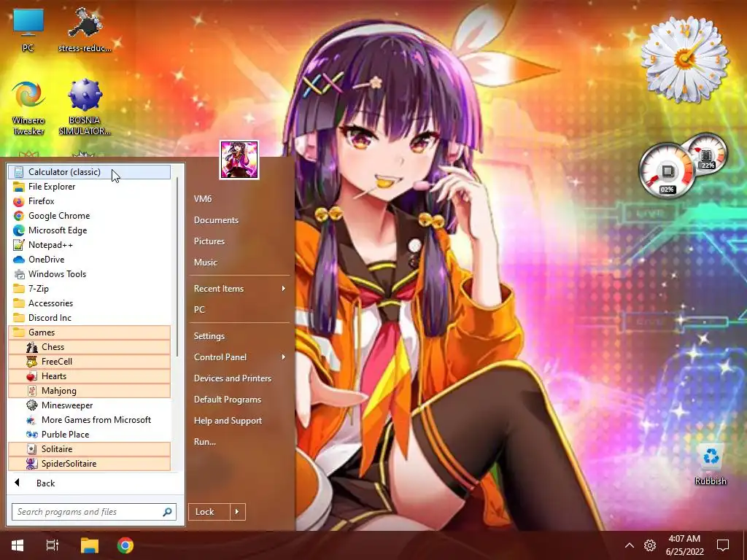Expand the Discord Inc folder
This screenshot has width=747, height=560.
coord(89,318)
